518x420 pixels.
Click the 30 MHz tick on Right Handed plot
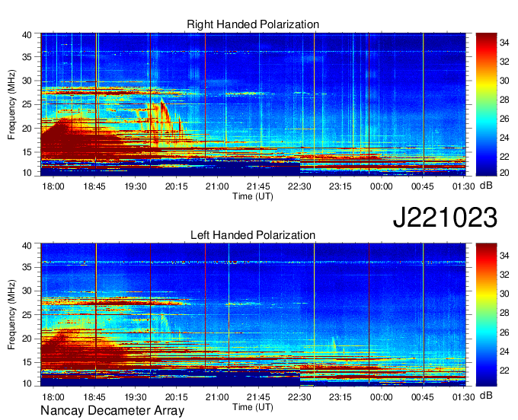pos(27,81)
